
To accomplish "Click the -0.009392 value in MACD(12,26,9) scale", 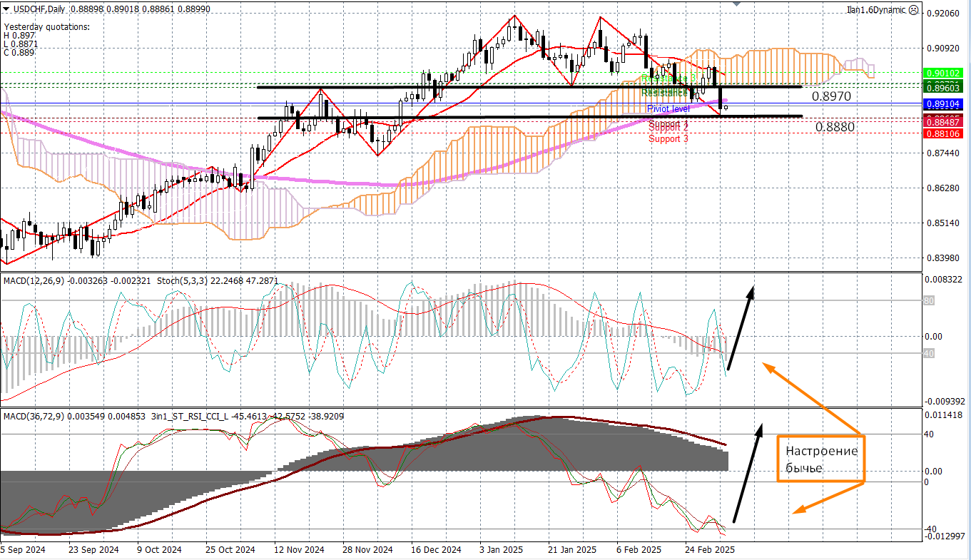I will [945, 401].
